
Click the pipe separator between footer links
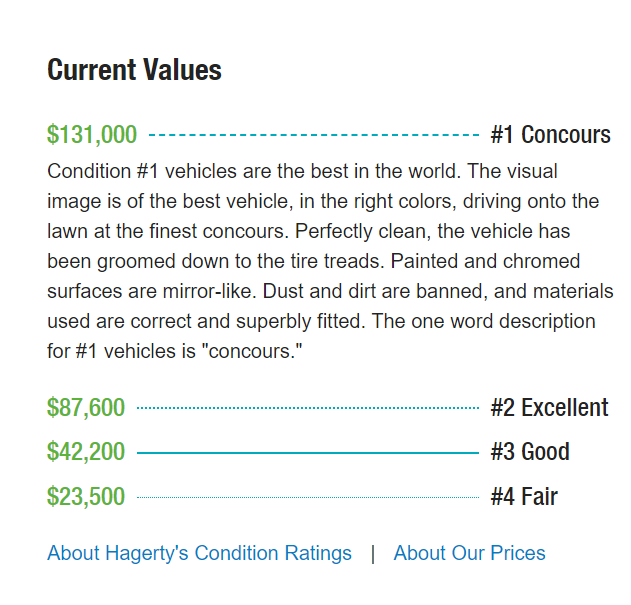372,553
